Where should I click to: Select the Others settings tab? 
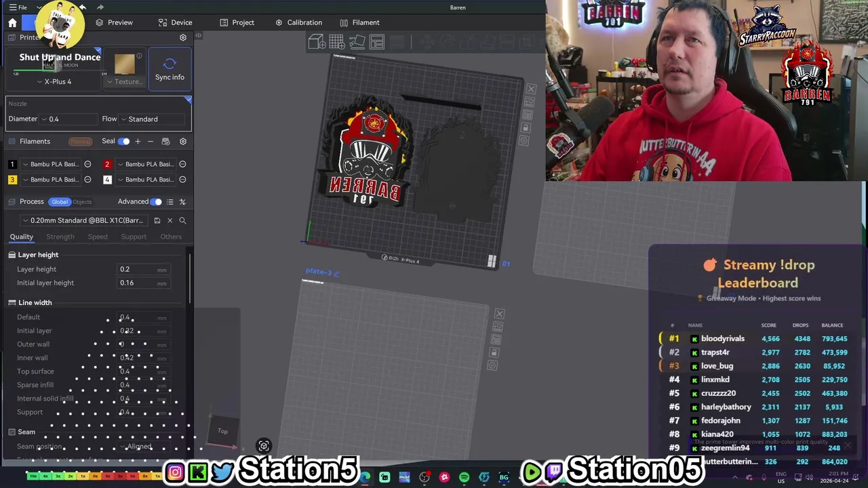pyautogui.click(x=171, y=237)
